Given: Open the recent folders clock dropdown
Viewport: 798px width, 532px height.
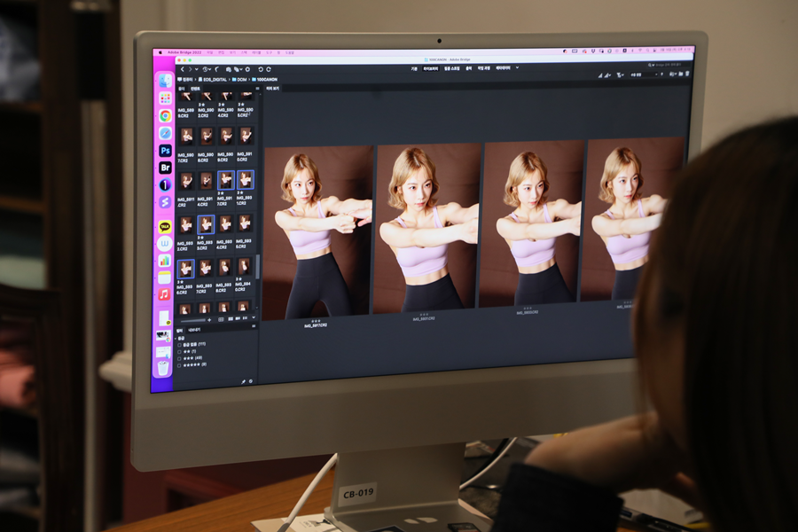Looking at the screenshot, I should coord(207,70).
